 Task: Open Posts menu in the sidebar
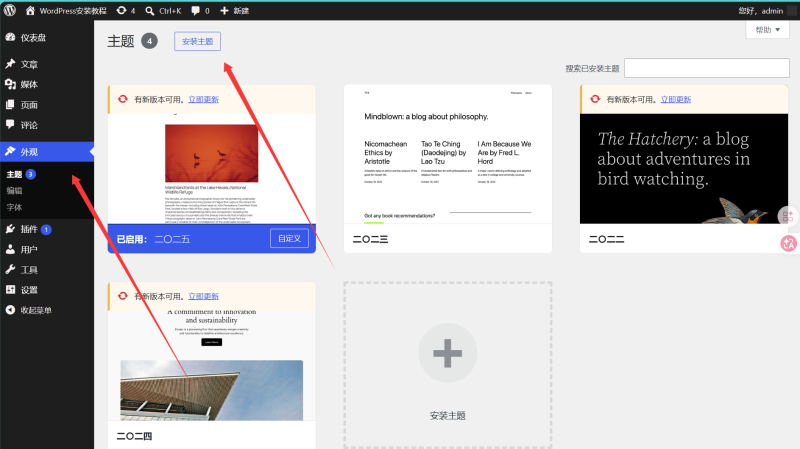(47, 64)
